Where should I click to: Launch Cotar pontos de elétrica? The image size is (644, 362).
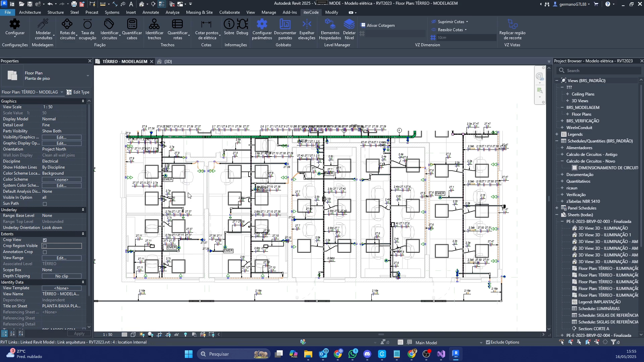(206, 24)
